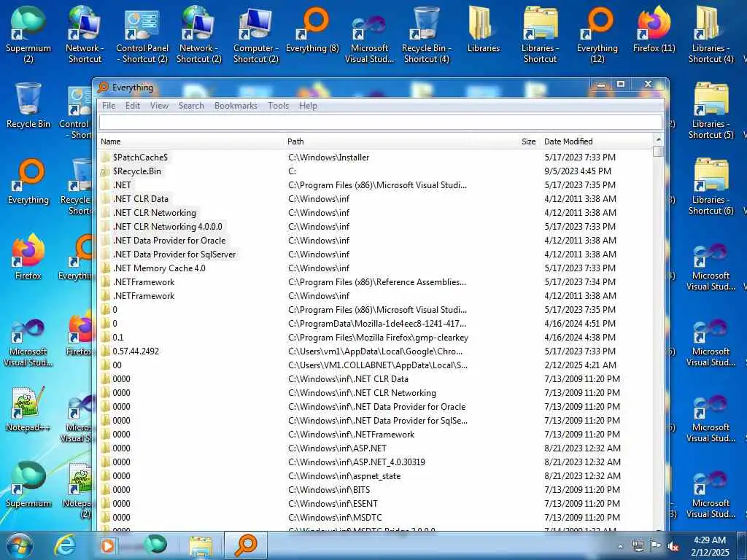The height and width of the screenshot is (560, 747).
Task: Click the path C:\Windows\Installer
Action: 329,157
